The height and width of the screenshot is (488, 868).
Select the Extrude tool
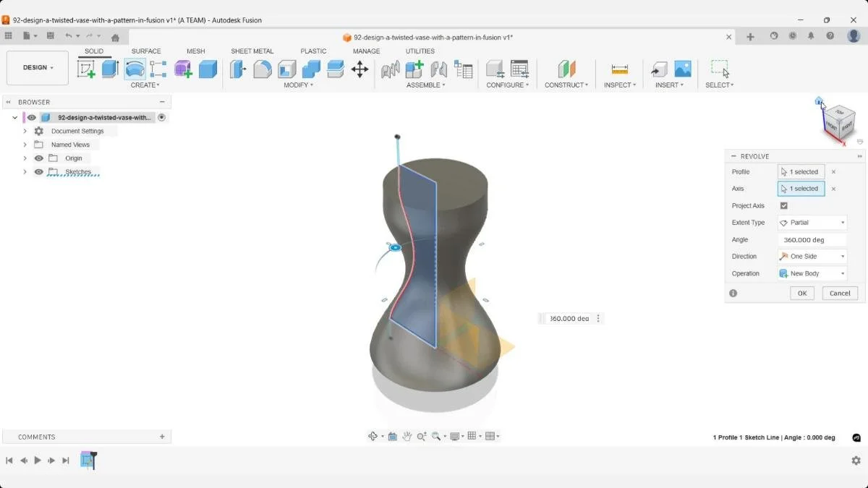109,69
